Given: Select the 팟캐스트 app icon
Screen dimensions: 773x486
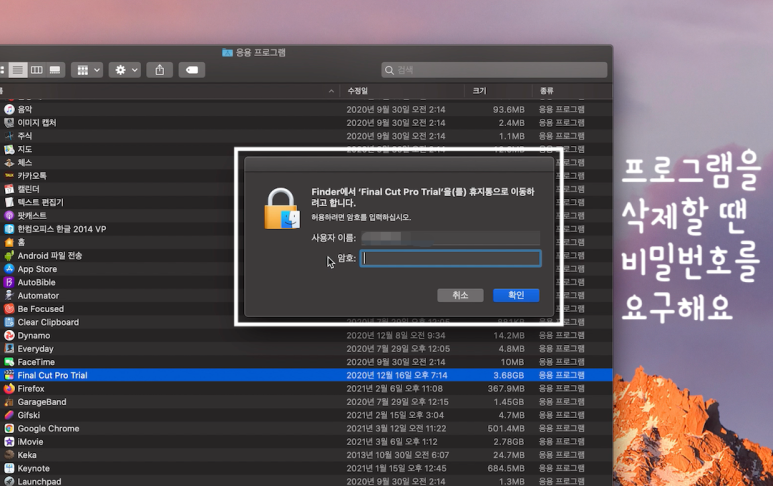Looking at the screenshot, I should (x=9, y=216).
